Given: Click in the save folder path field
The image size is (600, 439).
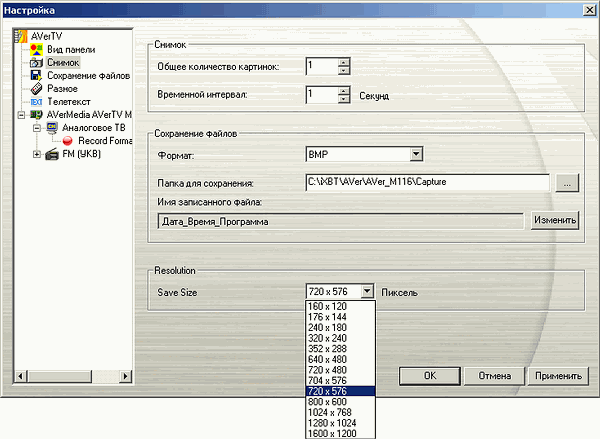Looking at the screenshot, I should pos(427,183).
